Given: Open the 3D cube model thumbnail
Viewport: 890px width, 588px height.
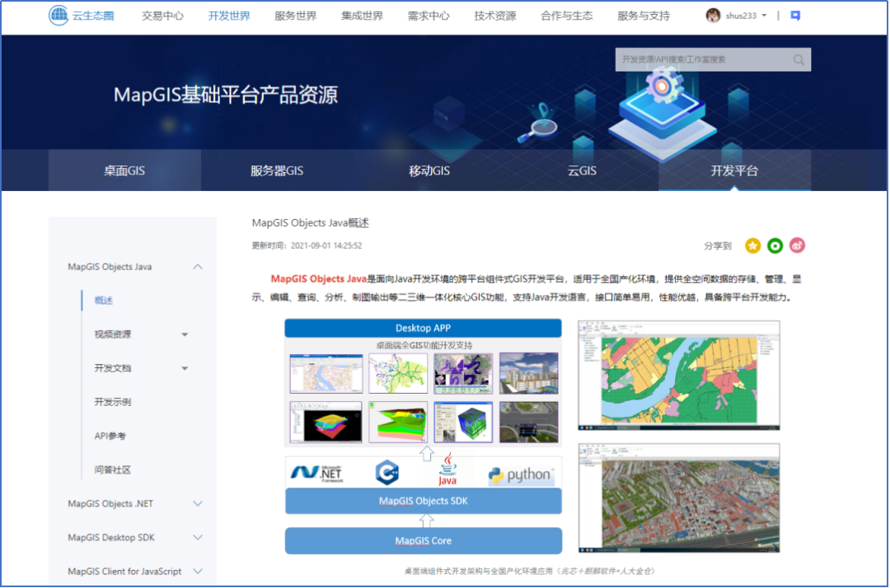Looking at the screenshot, I should point(463,422).
